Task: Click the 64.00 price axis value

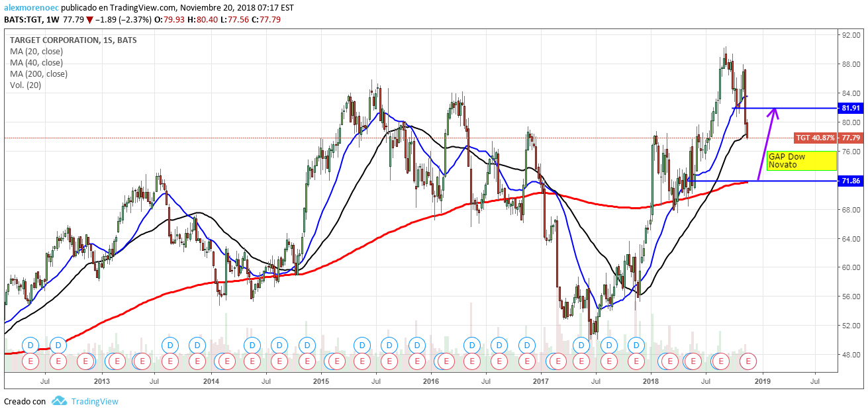Action: [850, 238]
